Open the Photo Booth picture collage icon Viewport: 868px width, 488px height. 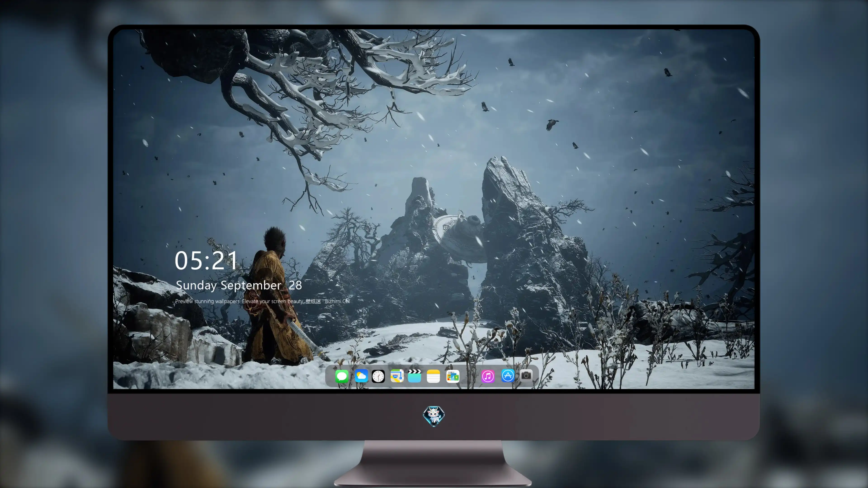click(453, 376)
